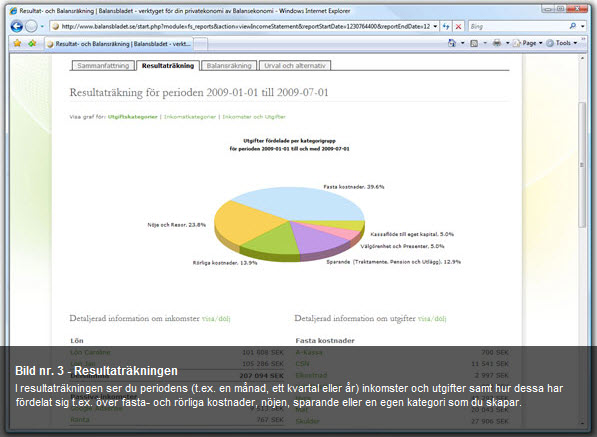This screenshot has width=597, height=437.
Task: Click the Resultaträkning för perioden page heading
Action: point(199,93)
